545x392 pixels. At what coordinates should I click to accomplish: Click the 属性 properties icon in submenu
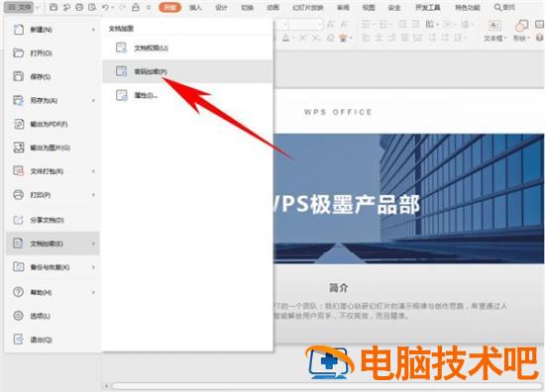tap(121, 95)
